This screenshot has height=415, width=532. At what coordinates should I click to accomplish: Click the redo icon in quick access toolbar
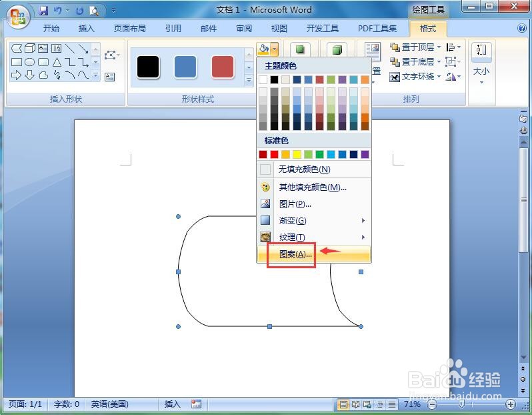79,11
